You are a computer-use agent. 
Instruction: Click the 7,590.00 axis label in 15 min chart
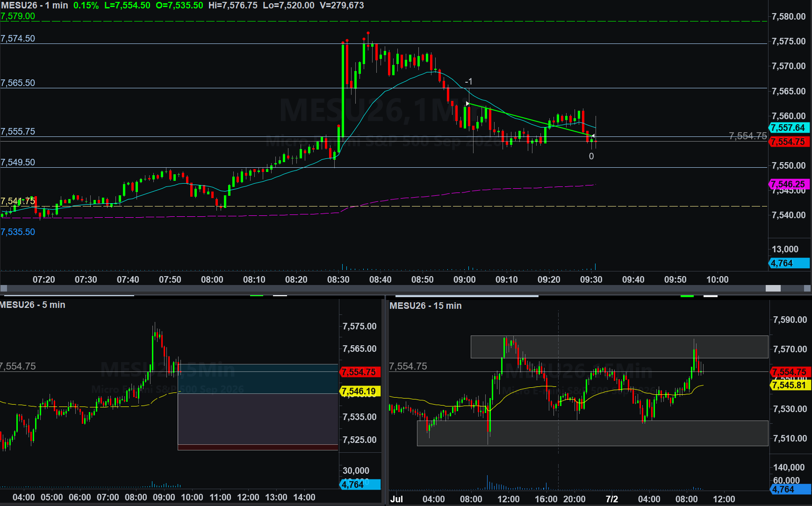[x=790, y=320]
